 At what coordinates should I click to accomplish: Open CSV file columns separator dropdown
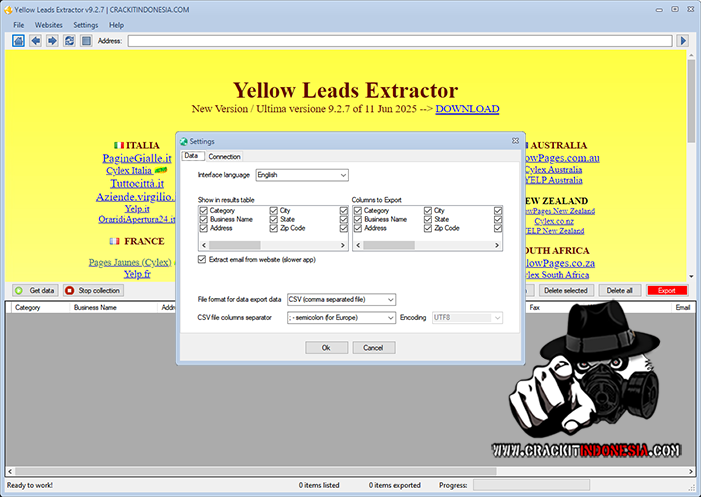(x=341, y=317)
